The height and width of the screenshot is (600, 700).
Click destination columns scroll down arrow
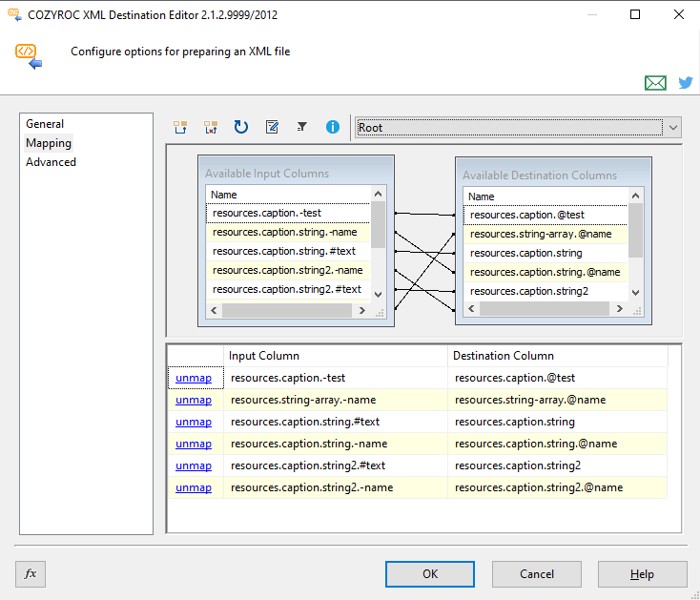point(636,293)
